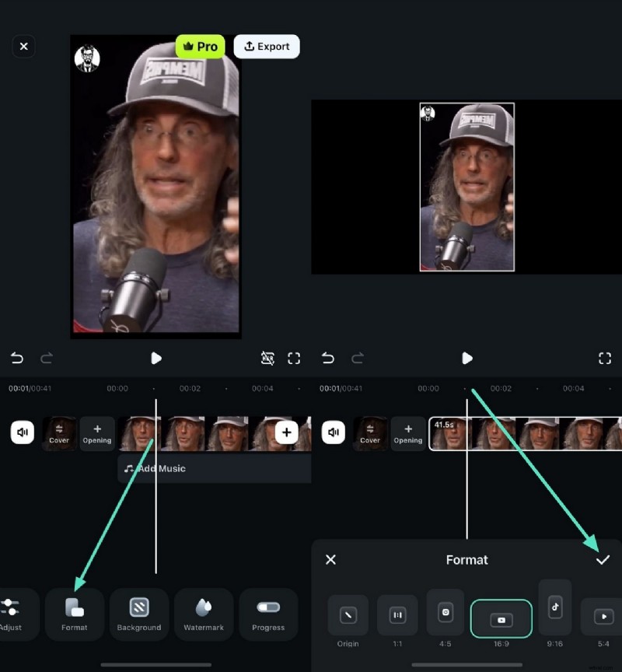622x672 pixels.
Task: Mute the timeline audio track
Action: (22, 432)
